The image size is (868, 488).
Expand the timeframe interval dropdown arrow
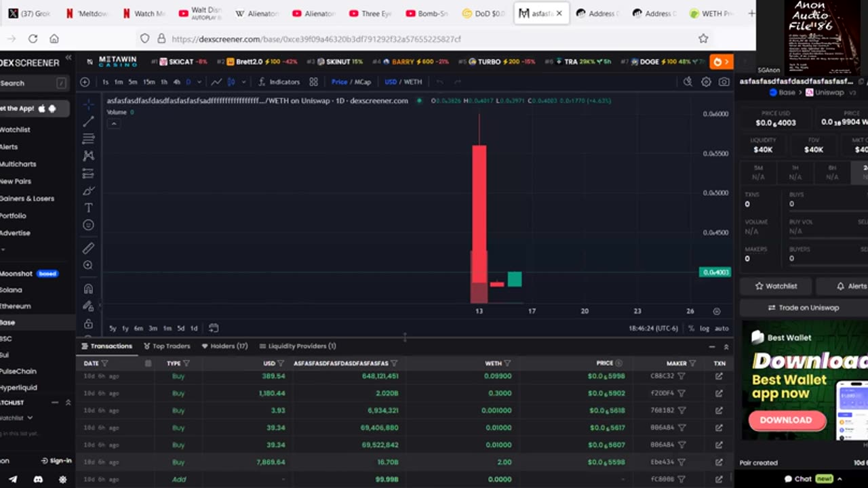[x=199, y=82]
